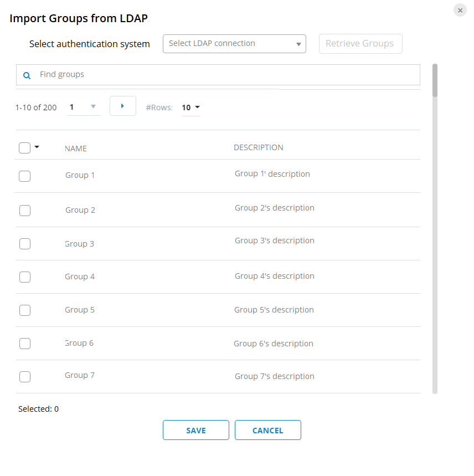
Task: Click the vertical scrollbar thumb
Action: [x=435, y=80]
